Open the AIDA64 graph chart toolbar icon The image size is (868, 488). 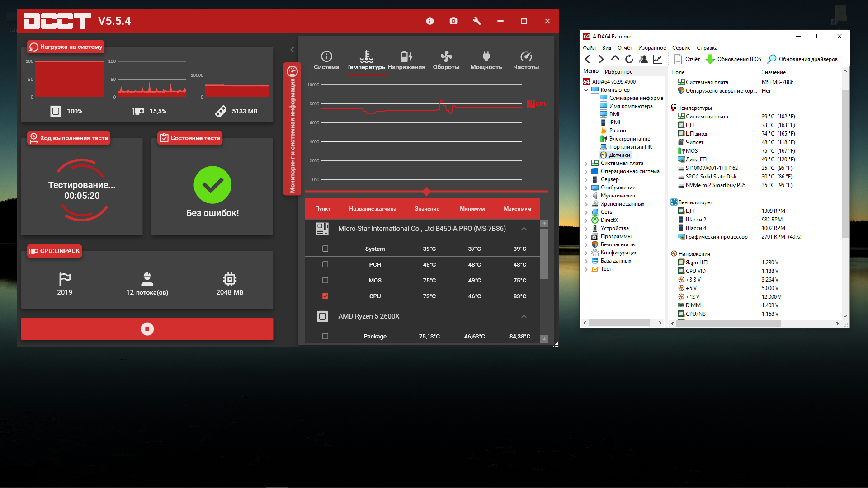click(x=657, y=59)
